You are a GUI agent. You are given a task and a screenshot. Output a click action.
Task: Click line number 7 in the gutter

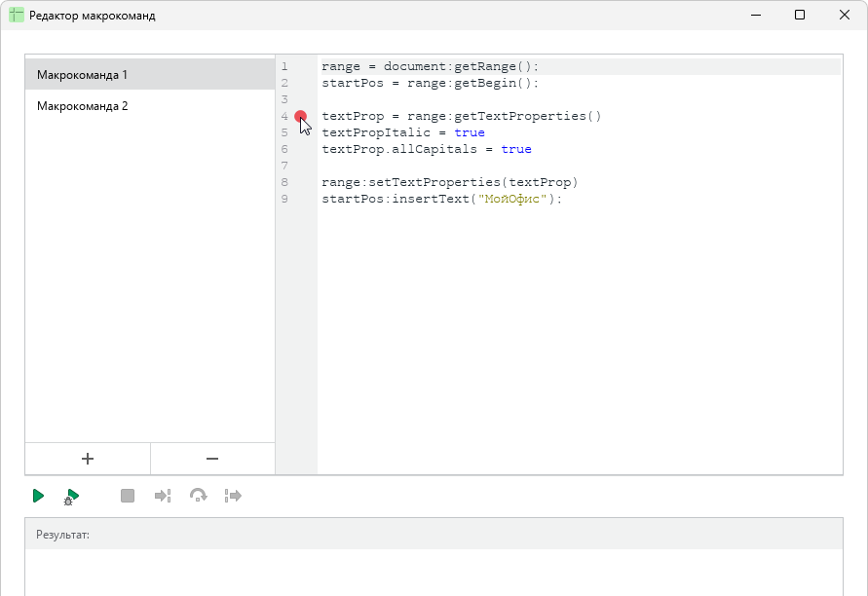click(284, 166)
